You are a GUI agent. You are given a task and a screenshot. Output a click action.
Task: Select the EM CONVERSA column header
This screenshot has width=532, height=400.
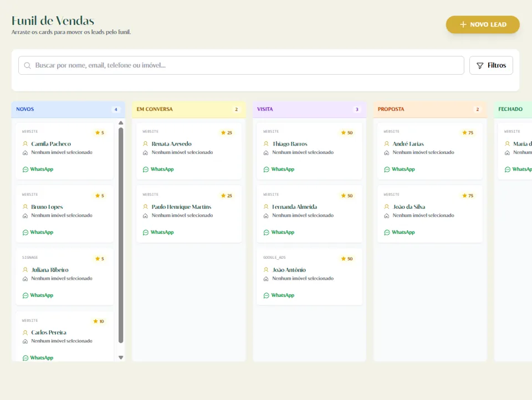pyautogui.click(x=188, y=109)
